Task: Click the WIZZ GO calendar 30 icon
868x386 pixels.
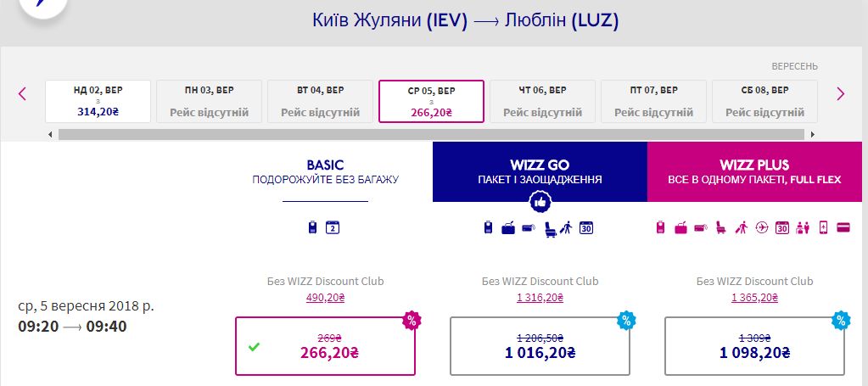Action: pyautogui.click(x=585, y=227)
